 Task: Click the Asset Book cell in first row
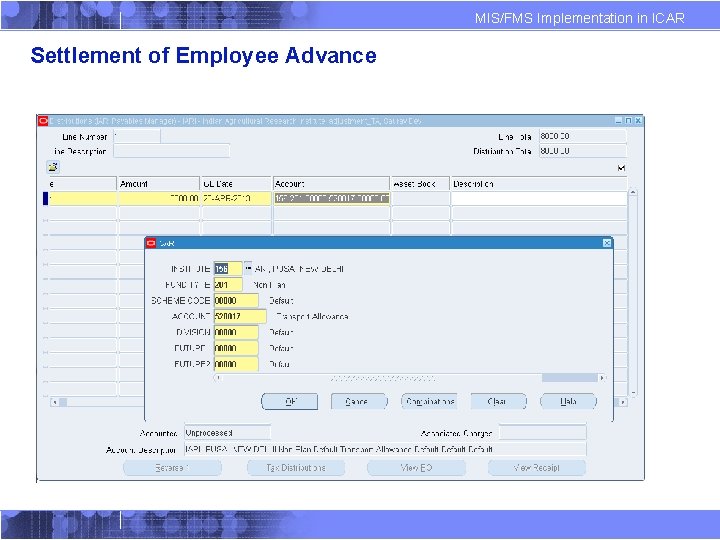tap(420, 198)
